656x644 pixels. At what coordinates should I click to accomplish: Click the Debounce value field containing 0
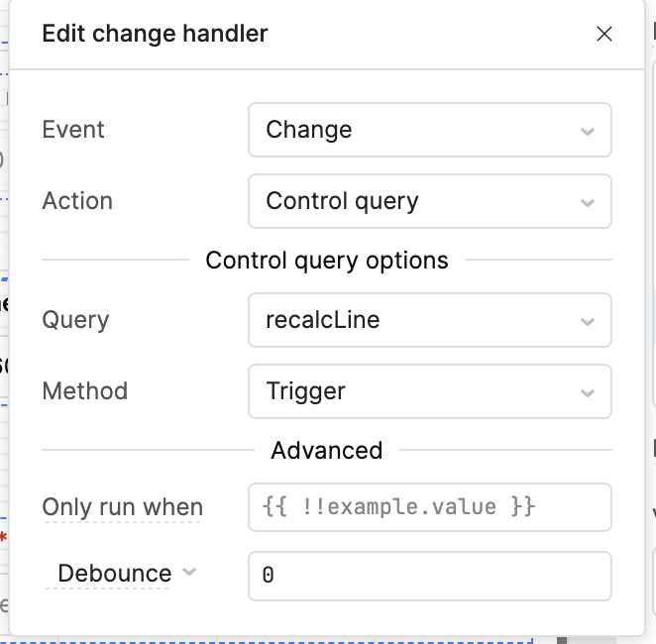(429, 577)
